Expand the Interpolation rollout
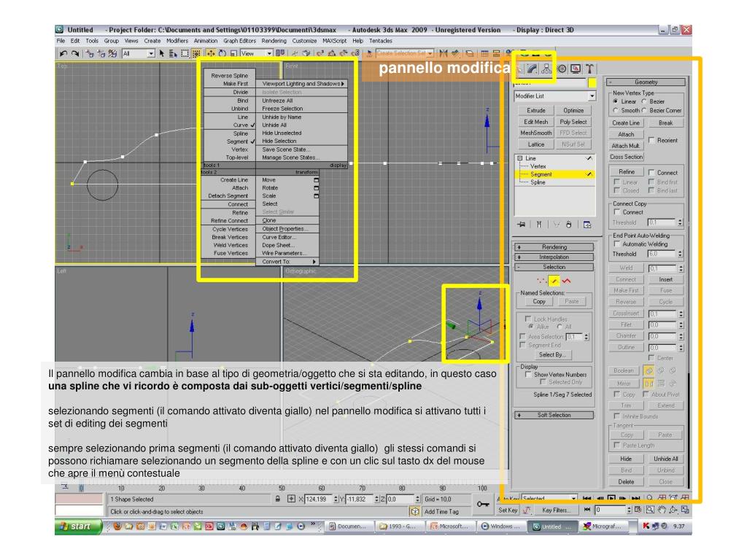The width and height of the screenshot is (747, 560). point(554,257)
